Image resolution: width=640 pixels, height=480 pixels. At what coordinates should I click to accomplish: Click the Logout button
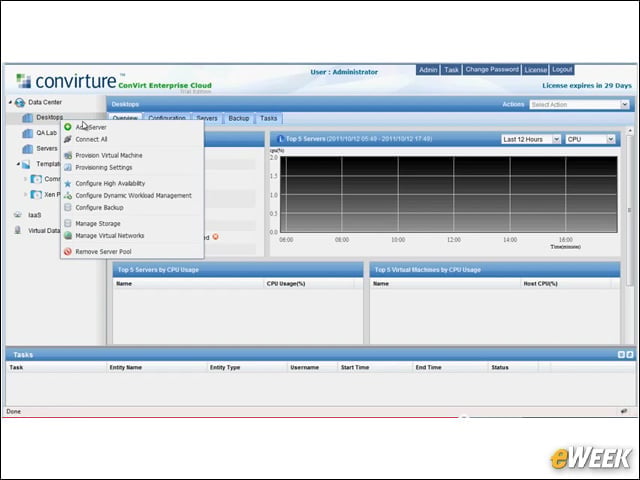[562, 70]
